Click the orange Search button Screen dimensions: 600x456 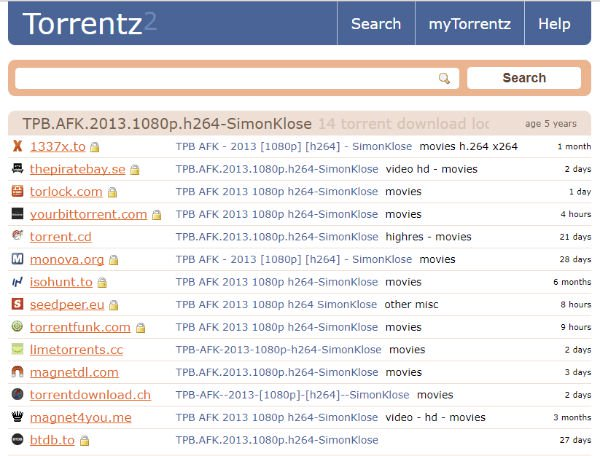[524, 78]
